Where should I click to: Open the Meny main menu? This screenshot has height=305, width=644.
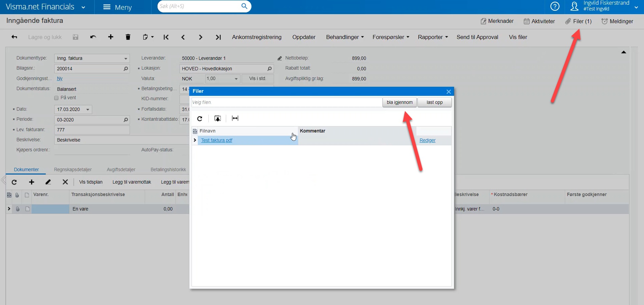[117, 7]
